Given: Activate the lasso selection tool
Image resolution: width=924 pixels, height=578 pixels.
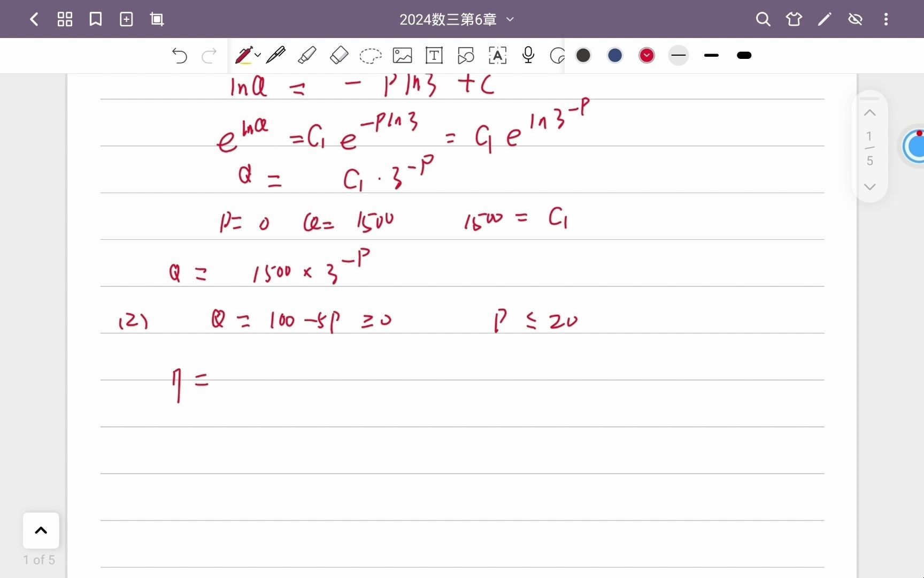Looking at the screenshot, I should 371,55.
